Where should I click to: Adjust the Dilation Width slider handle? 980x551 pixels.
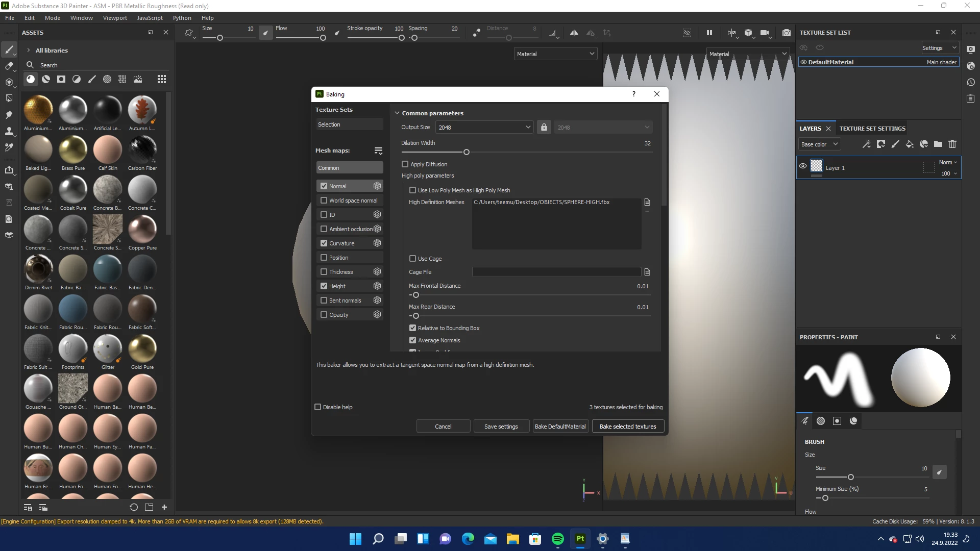[466, 153]
